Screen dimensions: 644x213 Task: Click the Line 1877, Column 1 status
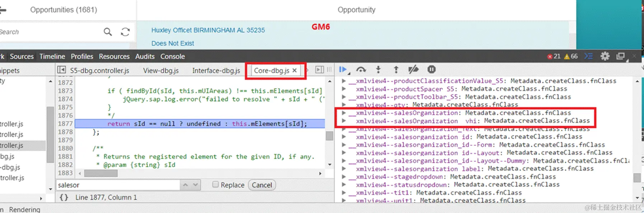pos(106,197)
